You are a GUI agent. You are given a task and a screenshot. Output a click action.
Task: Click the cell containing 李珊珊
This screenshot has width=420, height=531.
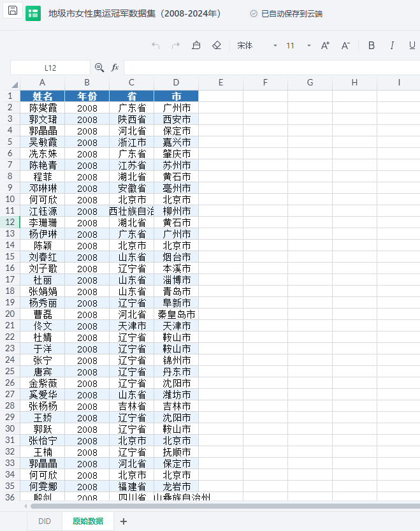(x=42, y=222)
